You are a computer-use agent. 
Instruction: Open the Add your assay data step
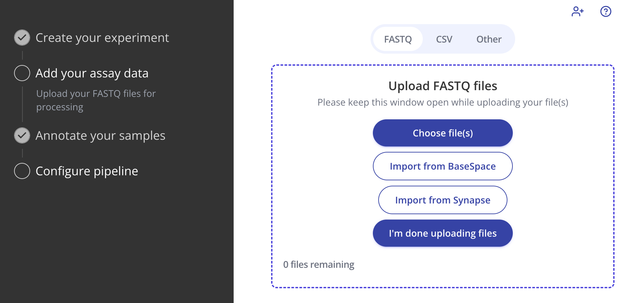click(92, 73)
